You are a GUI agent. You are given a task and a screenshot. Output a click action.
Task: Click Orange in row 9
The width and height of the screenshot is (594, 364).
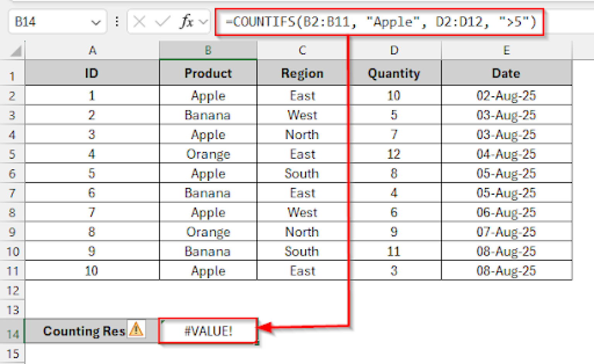(208, 231)
